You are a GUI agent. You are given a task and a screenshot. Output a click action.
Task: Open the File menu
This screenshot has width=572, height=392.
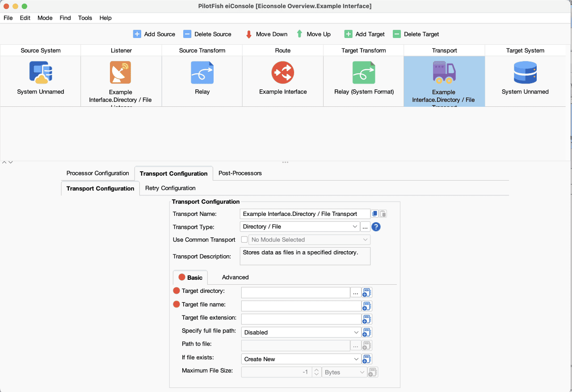pyautogui.click(x=8, y=18)
